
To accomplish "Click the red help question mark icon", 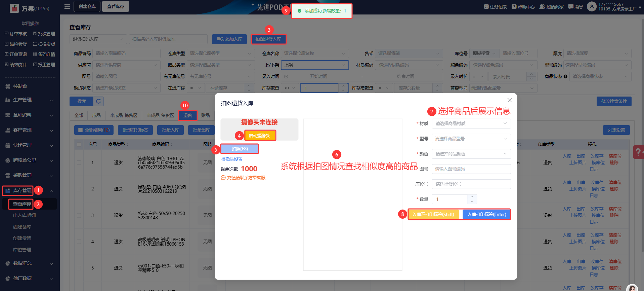I will [x=638, y=152].
